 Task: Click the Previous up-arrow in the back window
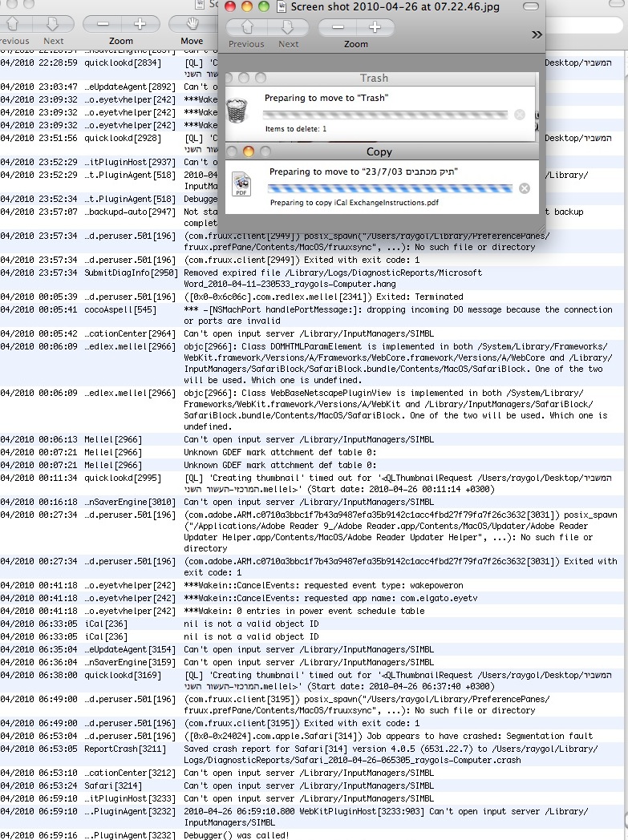click(12, 24)
